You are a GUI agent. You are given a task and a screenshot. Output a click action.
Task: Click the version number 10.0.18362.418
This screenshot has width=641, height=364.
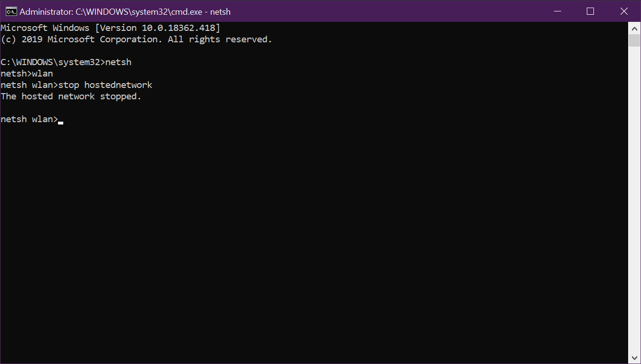tap(181, 28)
